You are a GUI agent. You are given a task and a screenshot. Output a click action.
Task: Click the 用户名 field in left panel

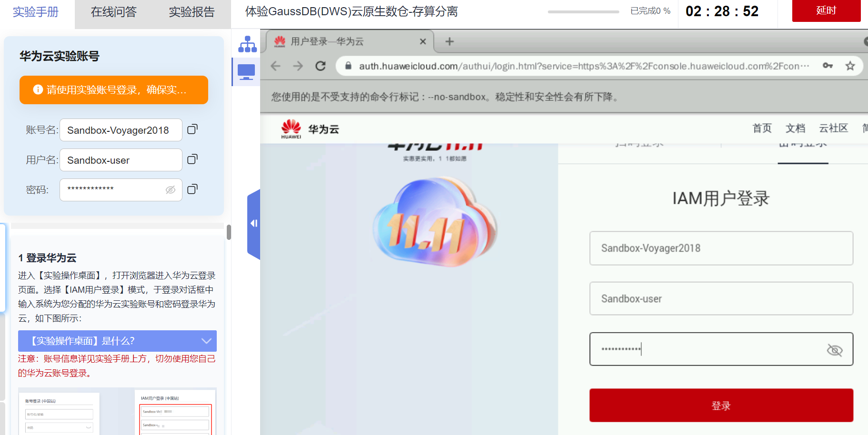pos(121,160)
